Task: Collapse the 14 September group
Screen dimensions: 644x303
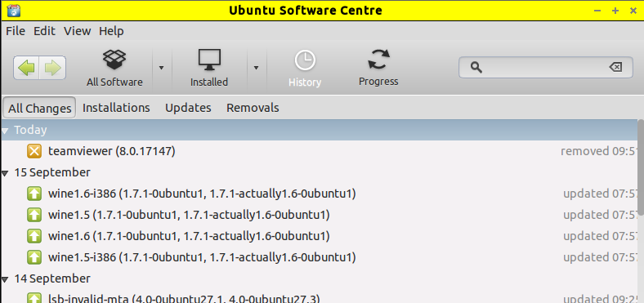Action: coord(5,280)
